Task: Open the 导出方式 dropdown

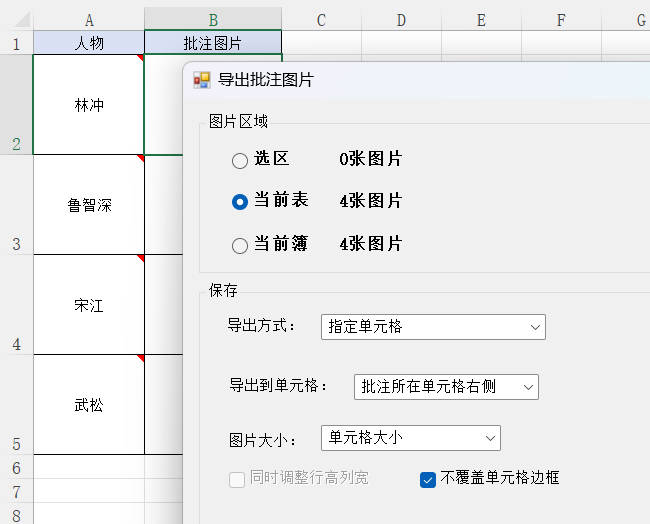Action: pyautogui.click(x=433, y=326)
